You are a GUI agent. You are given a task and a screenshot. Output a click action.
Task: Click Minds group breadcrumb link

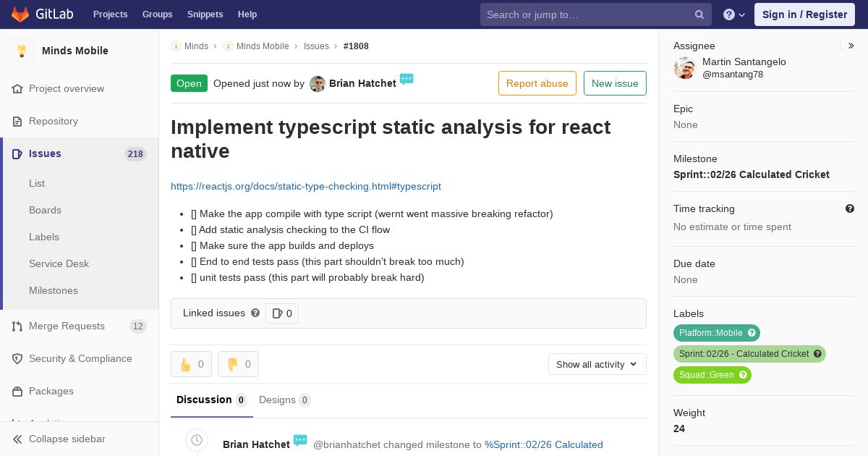click(196, 46)
